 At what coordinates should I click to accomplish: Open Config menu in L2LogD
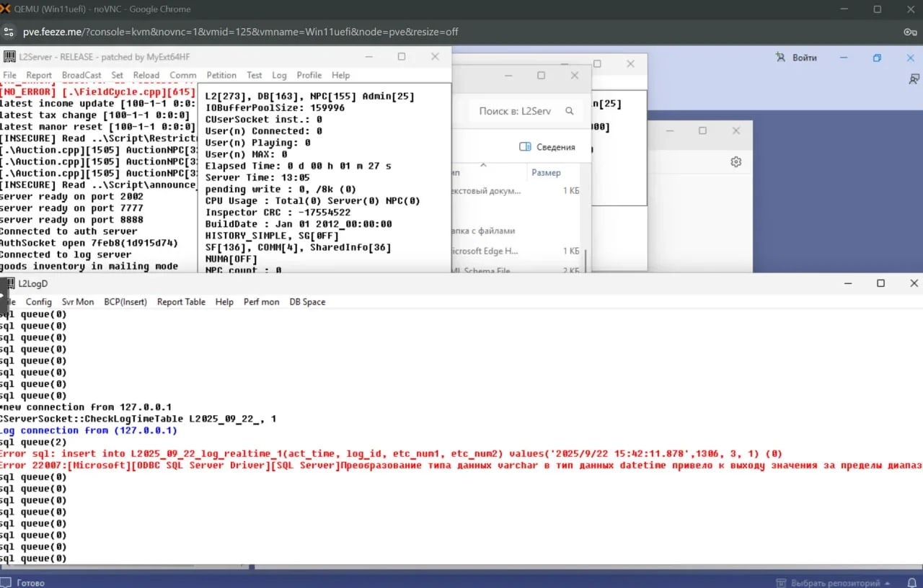click(x=39, y=302)
